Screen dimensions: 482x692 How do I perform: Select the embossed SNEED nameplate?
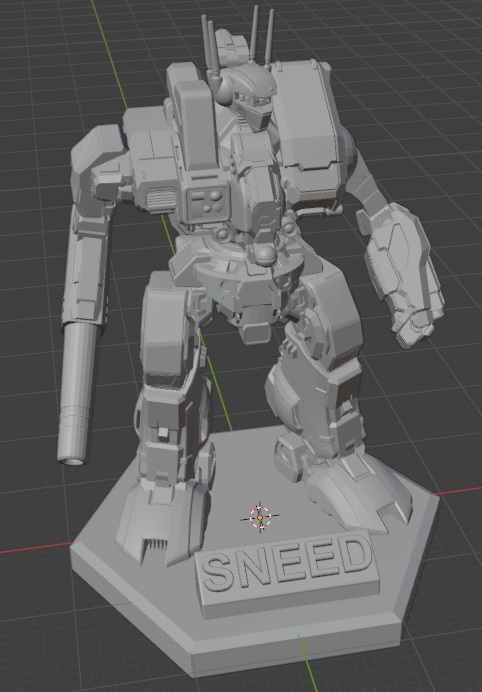pos(288,575)
